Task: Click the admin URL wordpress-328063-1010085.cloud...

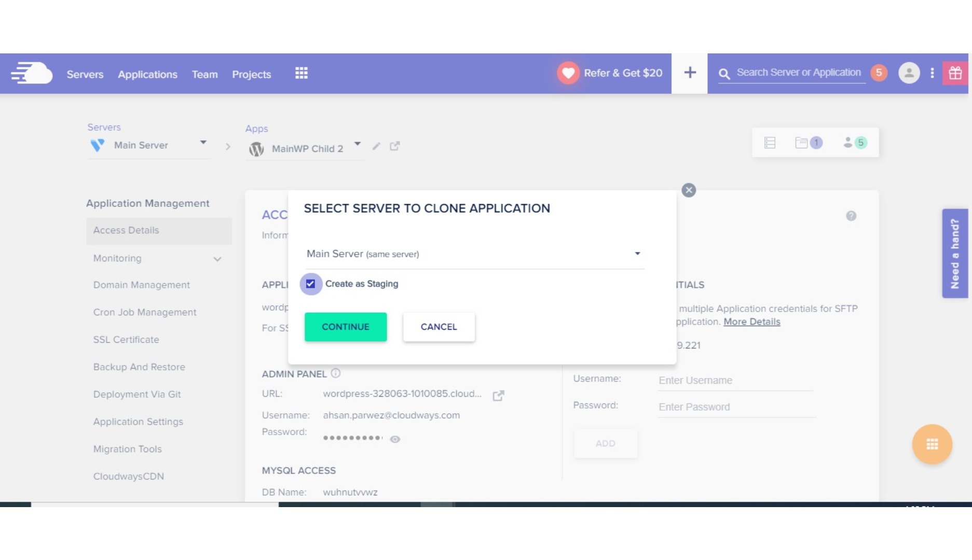Action: click(x=402, y=394)
